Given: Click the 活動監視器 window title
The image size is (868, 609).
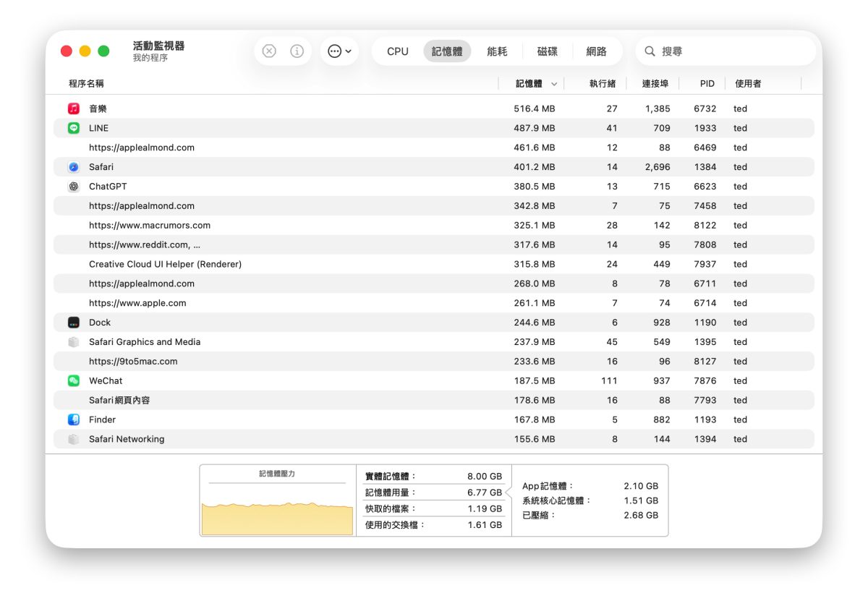Looking at the screenshot, I should pyautogui.click(x=158, y=46).
